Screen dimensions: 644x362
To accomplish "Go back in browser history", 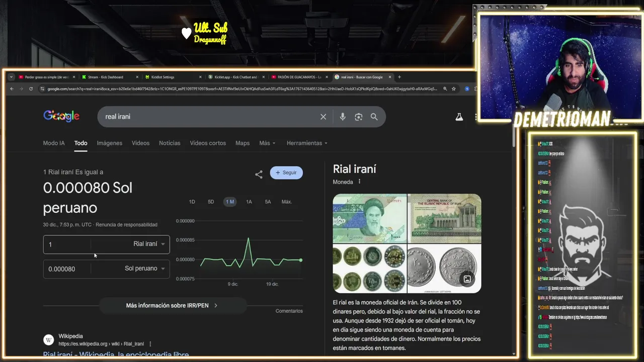I will coord(12,89).
